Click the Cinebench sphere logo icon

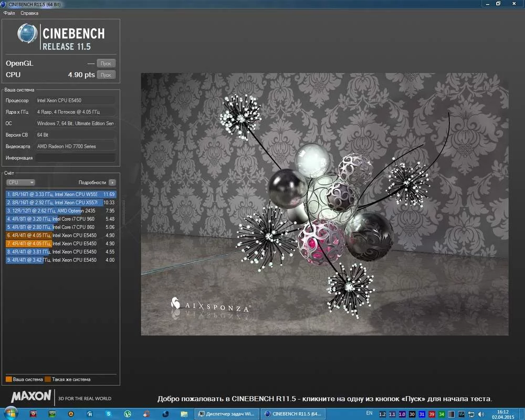tap(27, 34)
